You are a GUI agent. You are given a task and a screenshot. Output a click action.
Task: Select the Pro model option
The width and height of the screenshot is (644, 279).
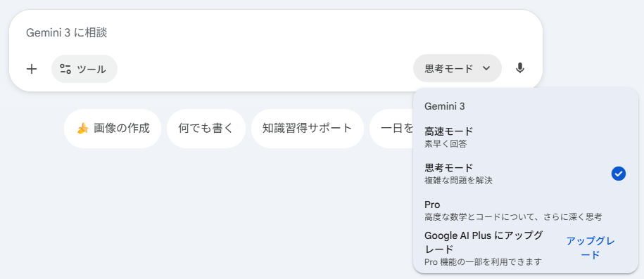525,210
